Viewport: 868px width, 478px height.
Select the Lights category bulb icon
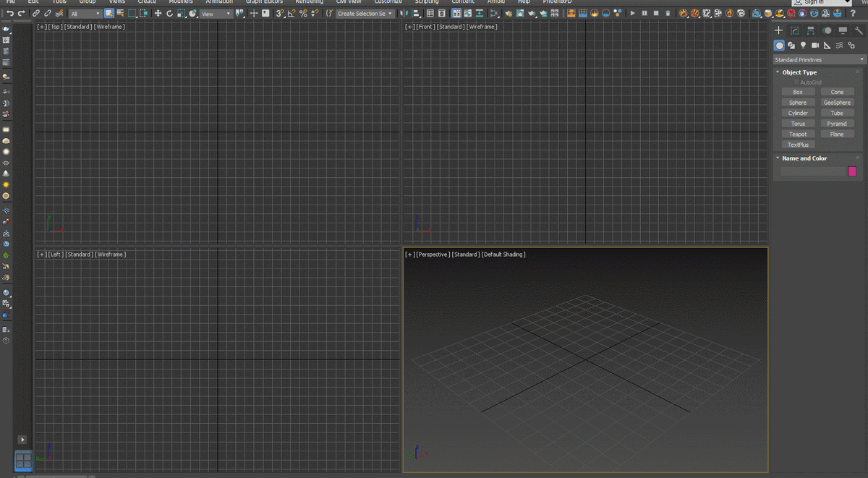point(803,46)
